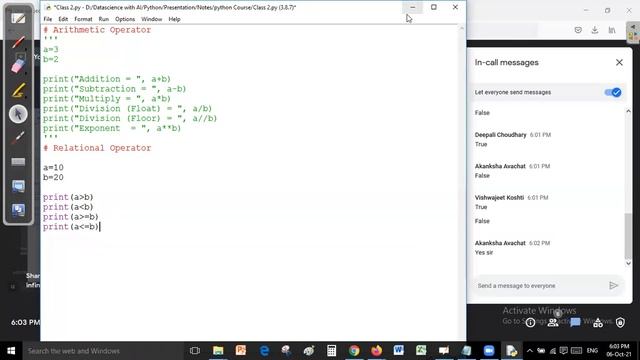
Task: Select the red pen annotation tool
Action: click(x=18, y=42)
